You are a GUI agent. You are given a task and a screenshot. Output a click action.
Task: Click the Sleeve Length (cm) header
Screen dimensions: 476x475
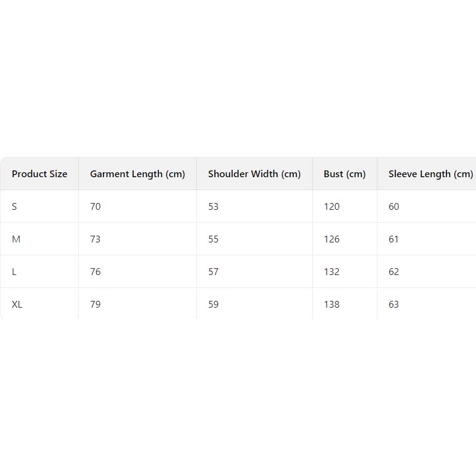(x=430, y=174)
